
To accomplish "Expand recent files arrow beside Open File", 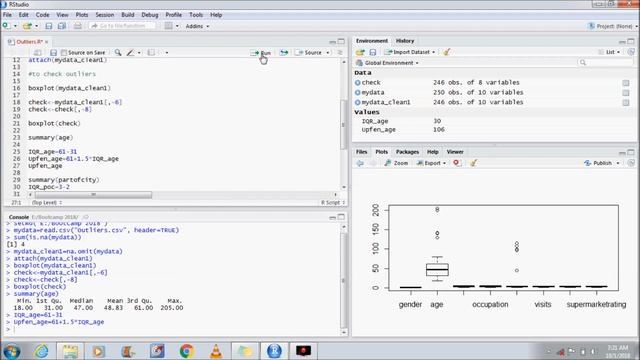I will click(x=36, y=26).
